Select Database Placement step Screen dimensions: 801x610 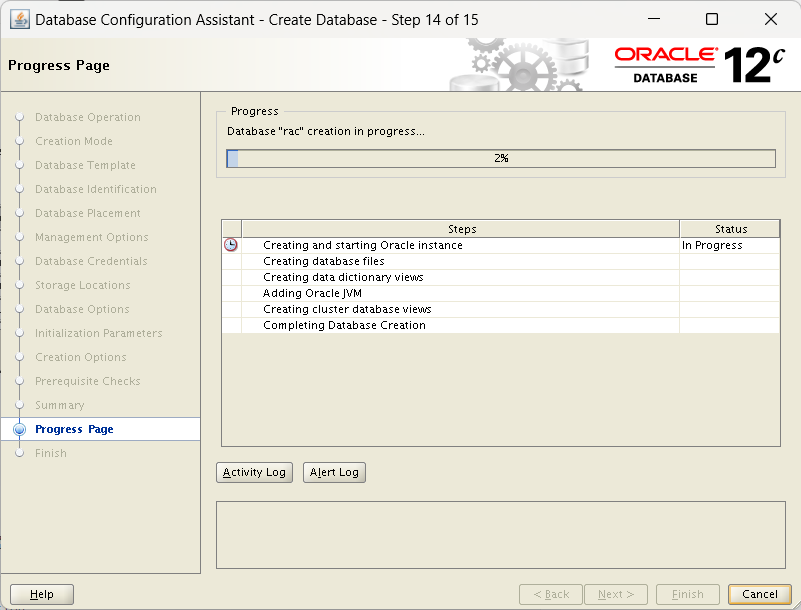click(88, 214)
